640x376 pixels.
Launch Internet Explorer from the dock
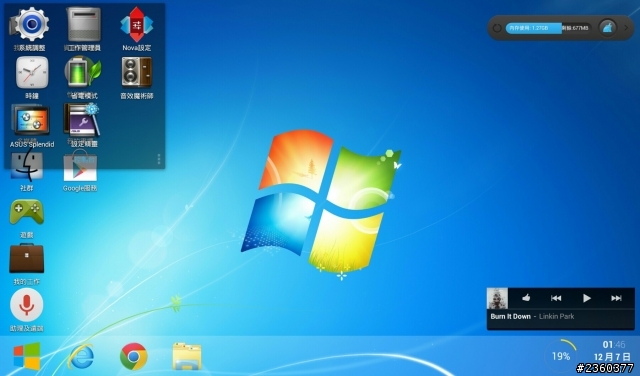[x=80, y=356]
